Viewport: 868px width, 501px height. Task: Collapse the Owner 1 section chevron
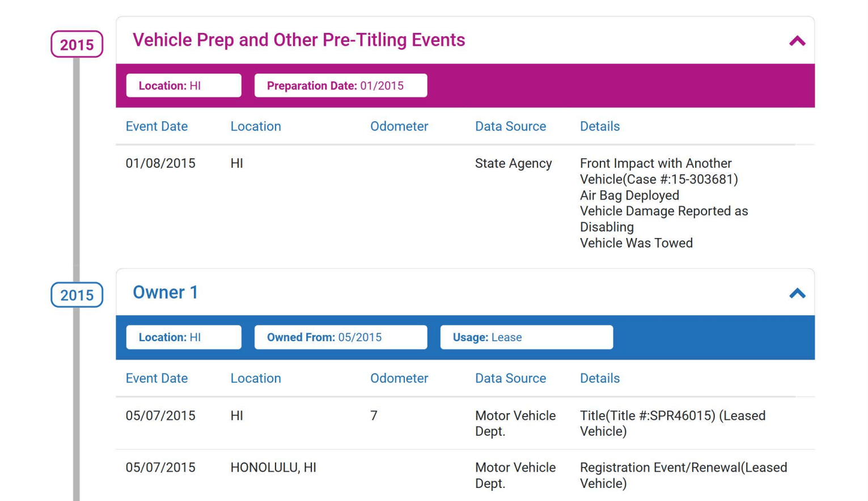tap(797, 293)
